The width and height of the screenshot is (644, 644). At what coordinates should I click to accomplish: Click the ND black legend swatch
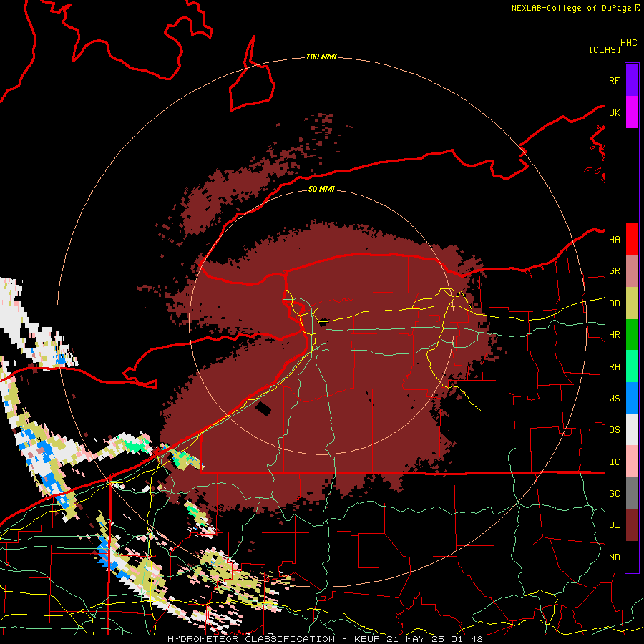click(632, 557)
